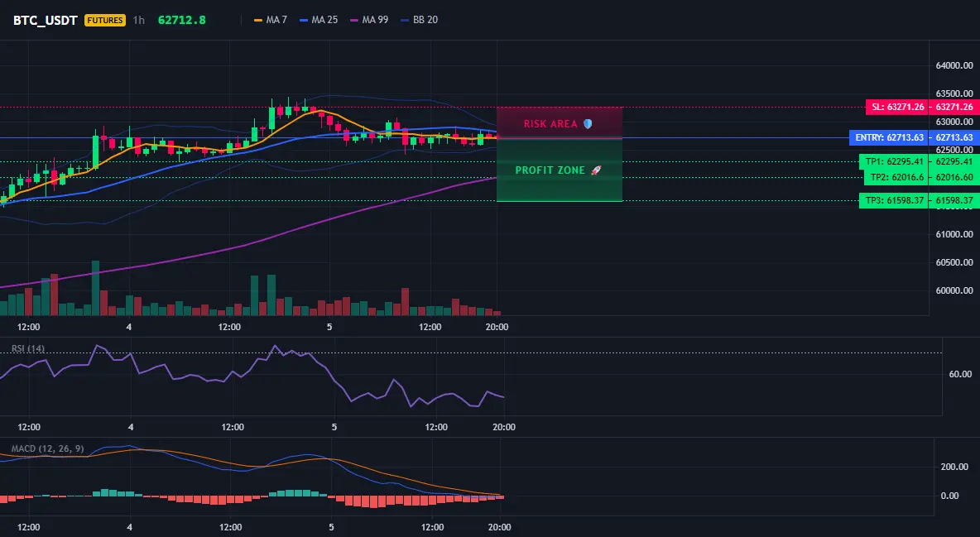Click the shield icon in the risk area
The height and width of the screenshot is (537, 980).
click(588, 124)
